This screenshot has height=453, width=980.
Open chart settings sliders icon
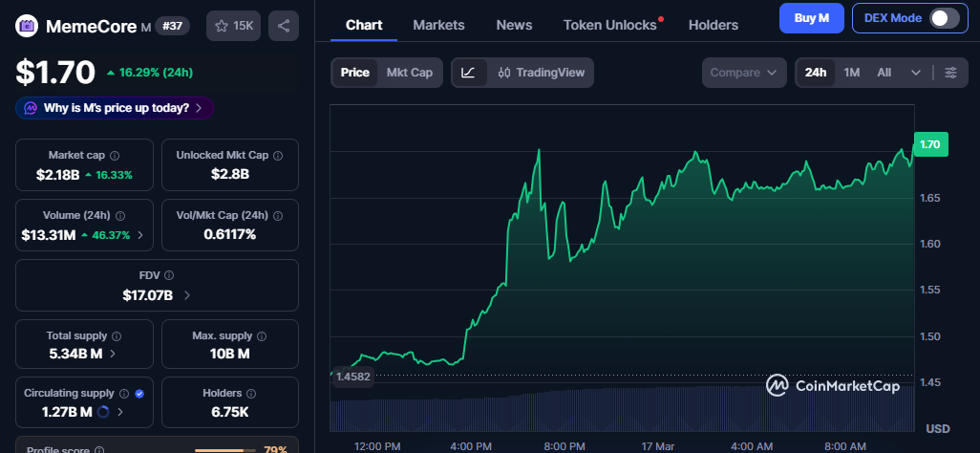pyautogui.click(x=950, y=73)
